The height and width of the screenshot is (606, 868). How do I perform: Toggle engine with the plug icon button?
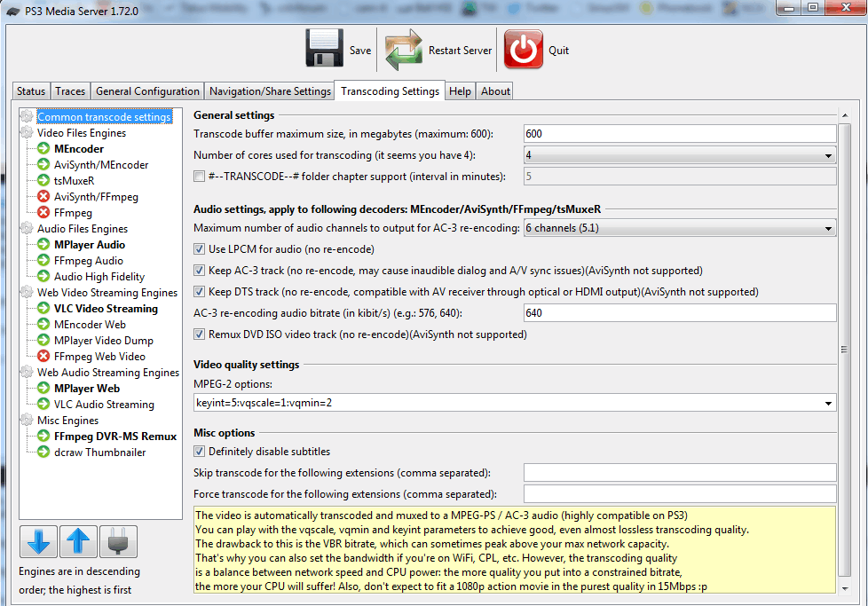point(118,541)
